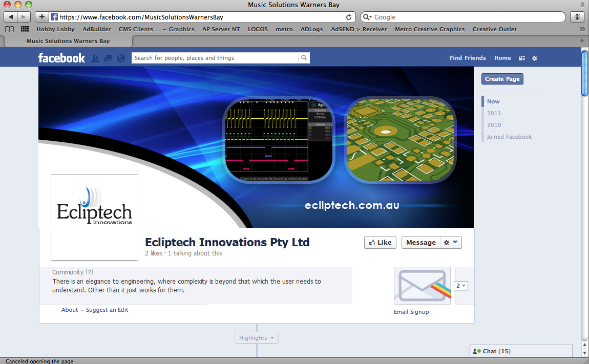Click the Safari address bar URL
The image size is (589, 364).
point(141,17)
